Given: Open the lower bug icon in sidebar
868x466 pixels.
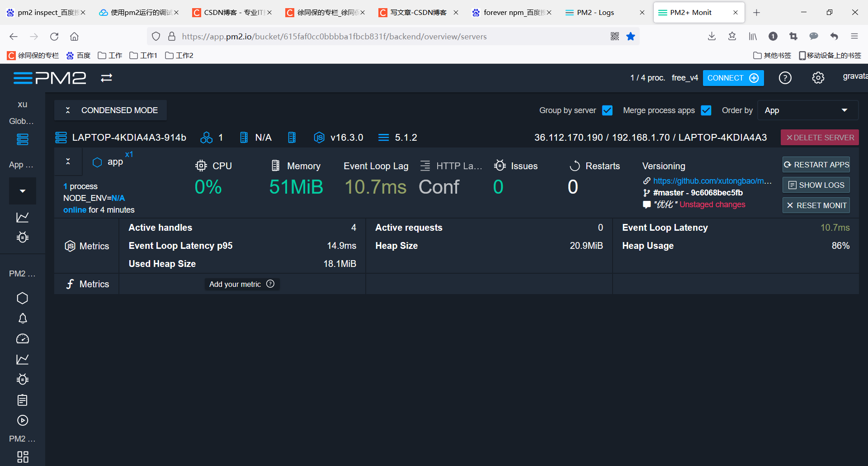Looking at the screenshot, I should click(23, 379).
